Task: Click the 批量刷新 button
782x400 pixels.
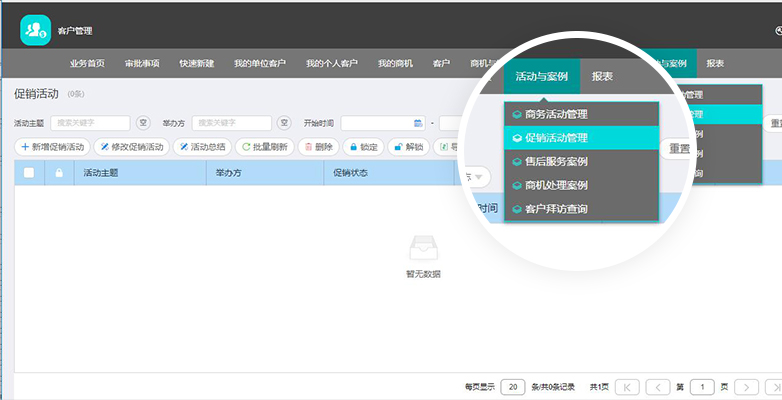Action: point(265,147)
